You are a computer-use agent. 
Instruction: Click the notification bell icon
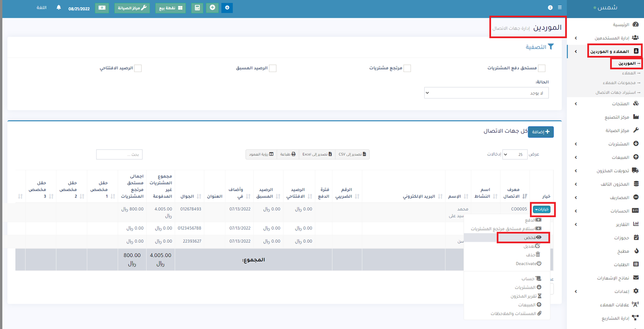click(x=59, y=8)
